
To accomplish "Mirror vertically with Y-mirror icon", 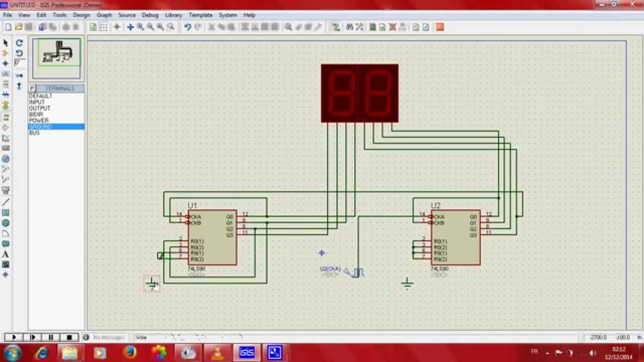I will tap(19, 86).
